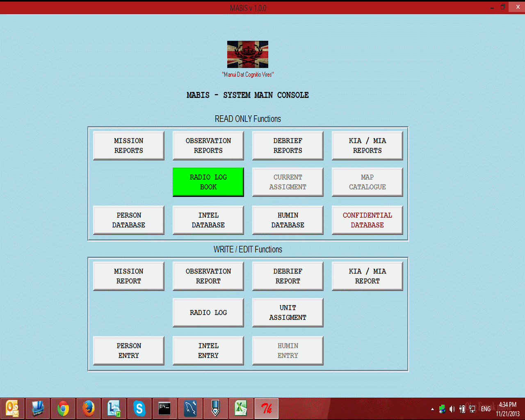Click the "MABIS - SYSTEM MAIN CONSOLE" heading
The image size is (525, 420).
point(248,95)
